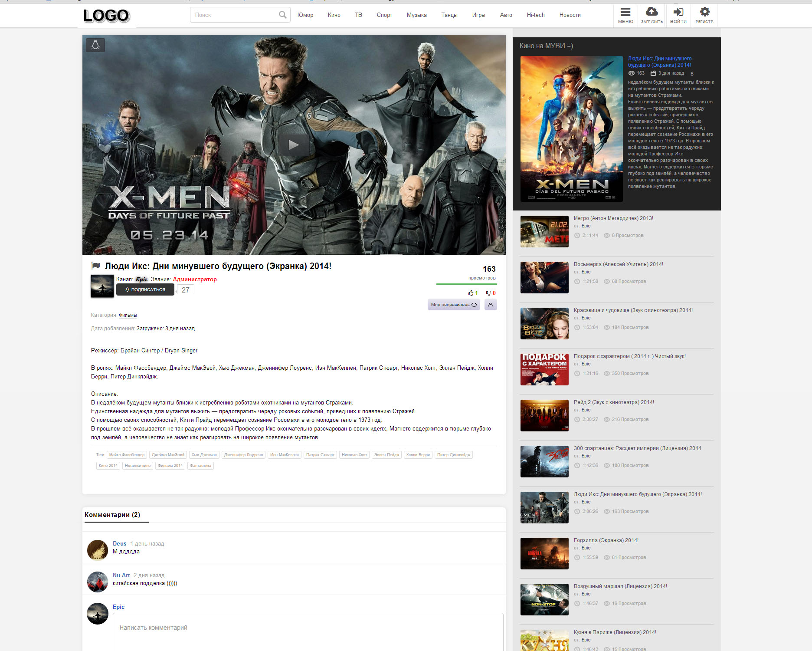The width and height of the screenshot is (812, 651).
Task: Open the Годзилла (Экранка) 2014 thumbnail
Action: [x=544, y=554]
